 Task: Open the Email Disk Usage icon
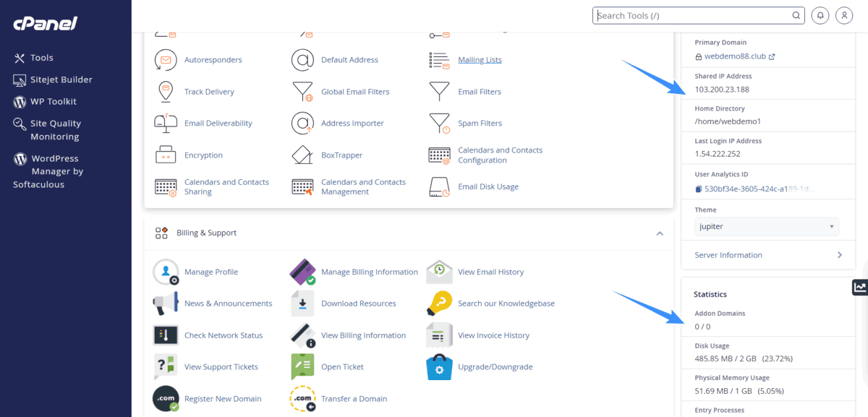click(x=439, y=187)
